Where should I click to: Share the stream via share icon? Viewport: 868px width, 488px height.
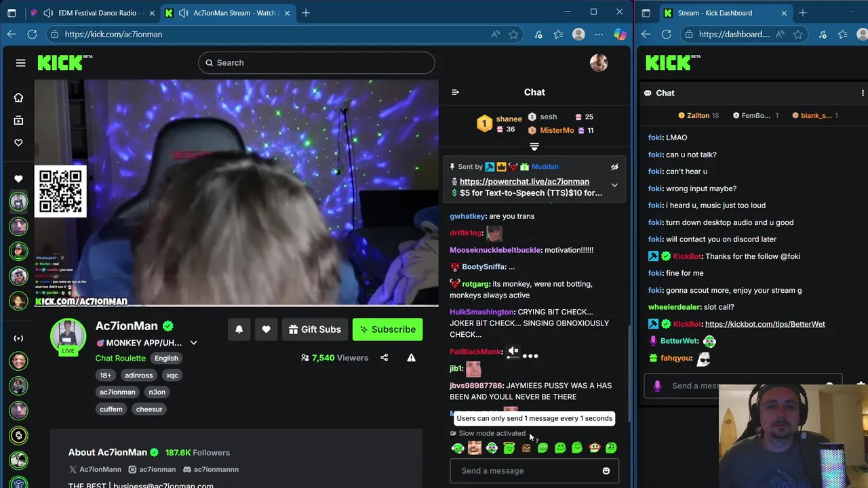pyautogui.click(x=384, y=358)
